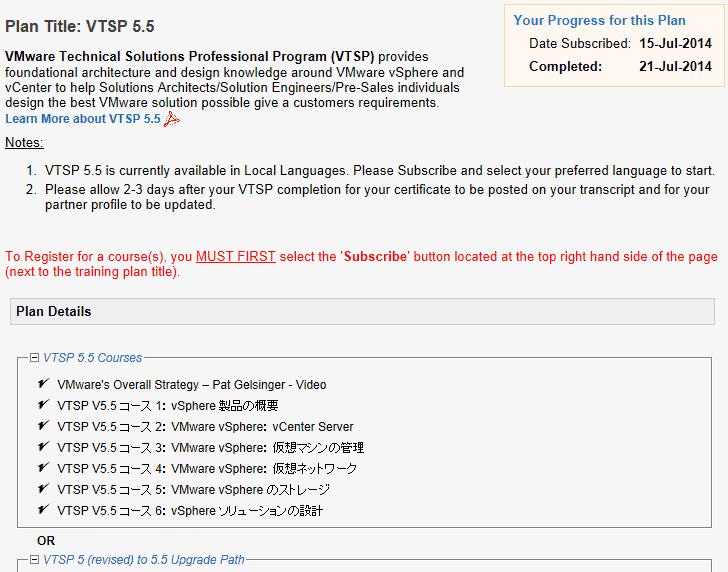728x572 pixels.
Task: Click checkmark icon beside コース 3 仮想マシンの管理
Action: point(44,447)
